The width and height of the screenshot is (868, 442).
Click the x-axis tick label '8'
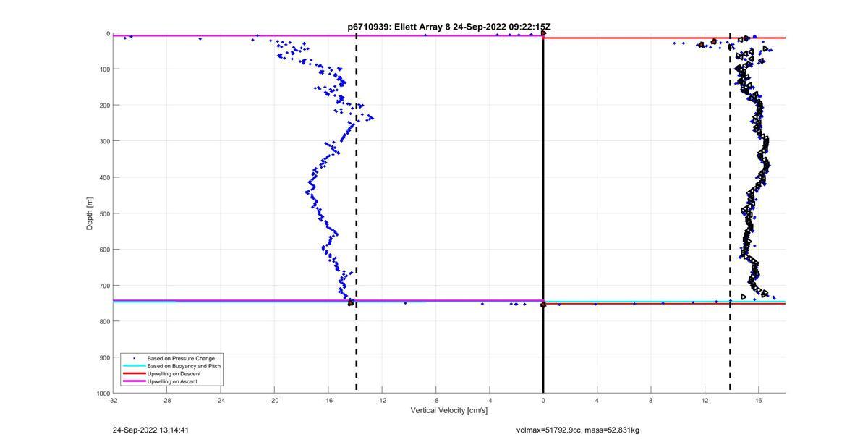pos(651,400)
